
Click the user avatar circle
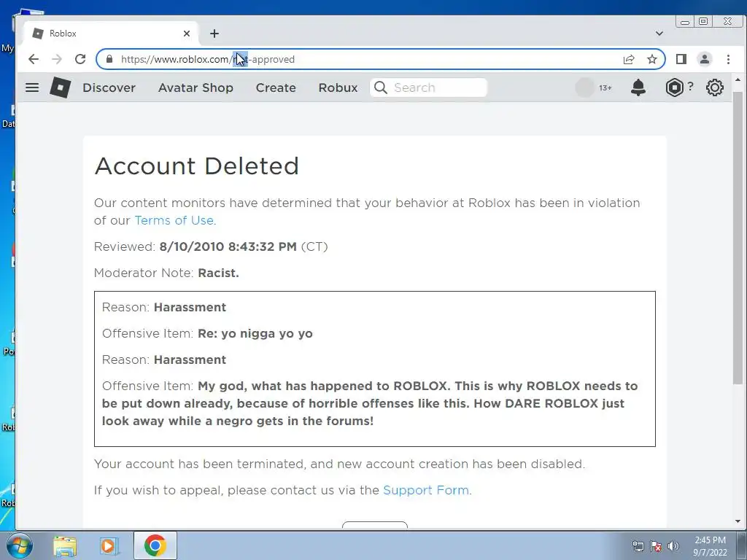(584, 87)
